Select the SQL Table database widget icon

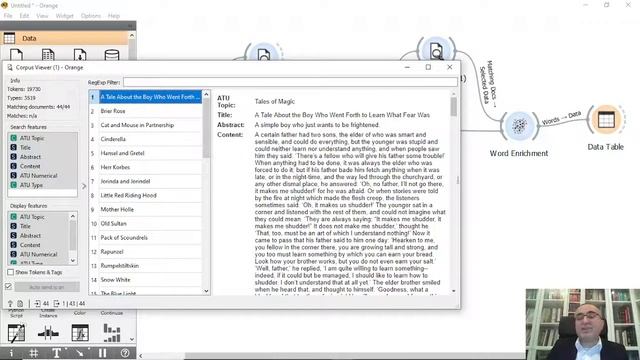[112, 55]
